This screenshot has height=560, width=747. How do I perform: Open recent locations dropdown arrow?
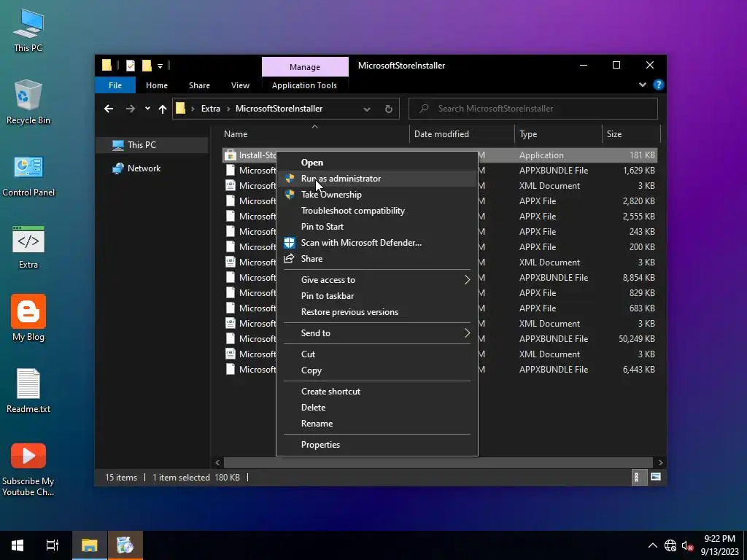coord(147,109)
